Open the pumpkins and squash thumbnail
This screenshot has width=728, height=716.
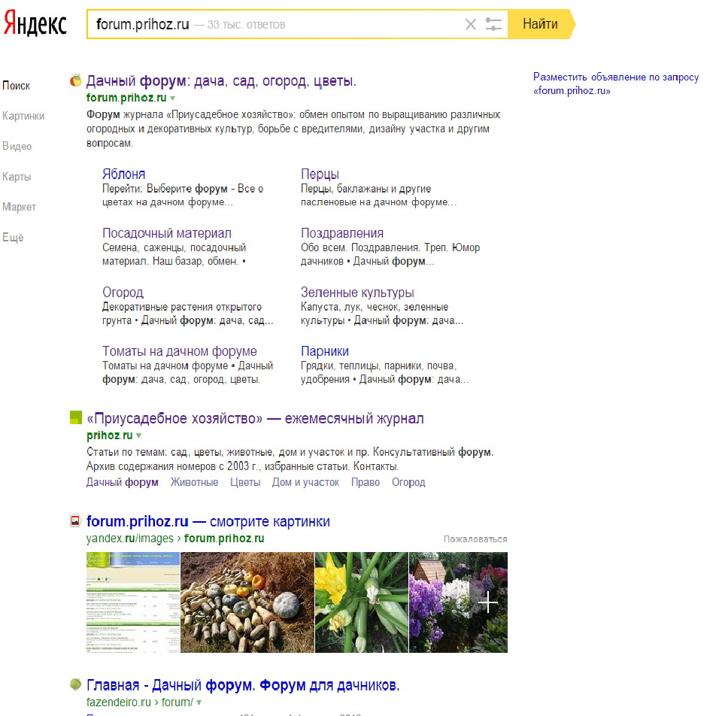pos(247,602)
